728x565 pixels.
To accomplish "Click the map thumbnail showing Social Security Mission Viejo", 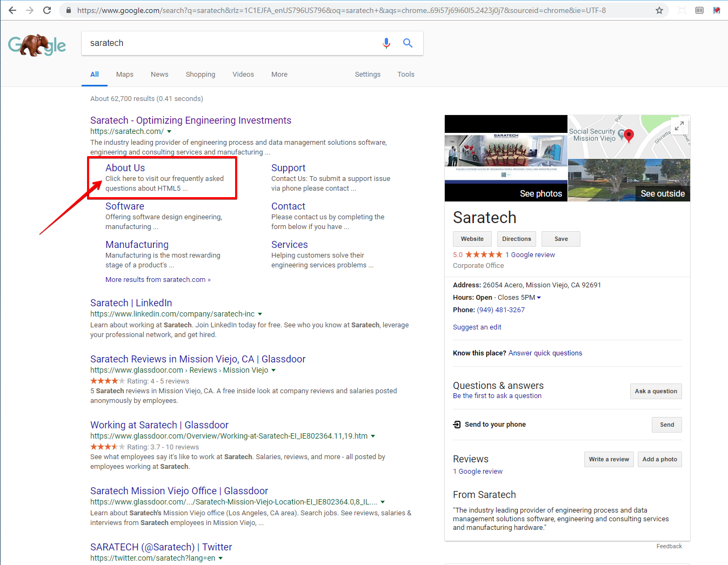I will point(629,137).
